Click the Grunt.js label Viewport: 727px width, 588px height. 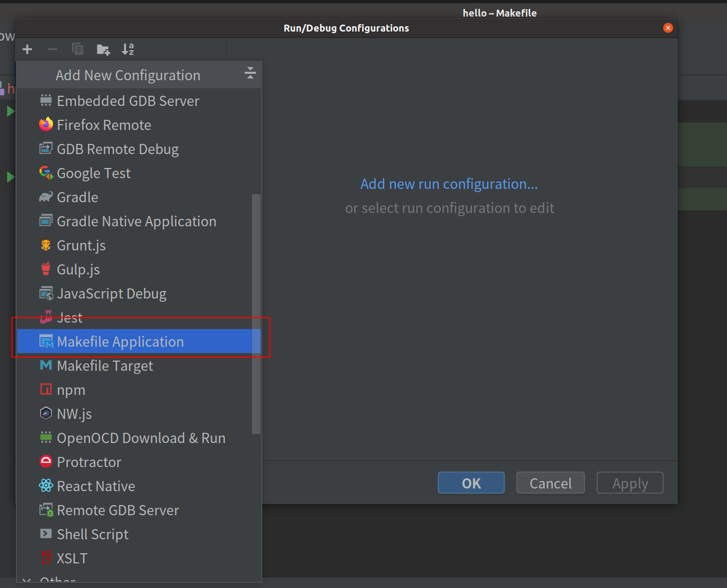81,246
